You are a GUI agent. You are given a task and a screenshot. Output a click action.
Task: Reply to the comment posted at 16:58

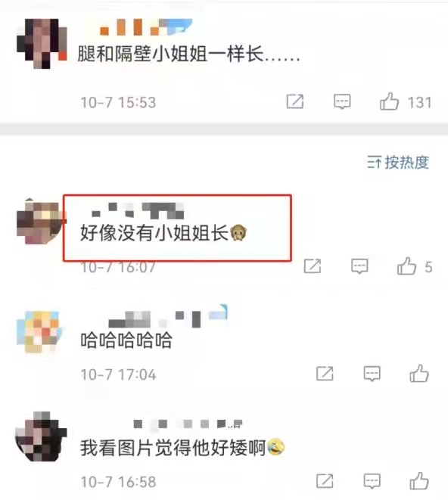point(372,481)
